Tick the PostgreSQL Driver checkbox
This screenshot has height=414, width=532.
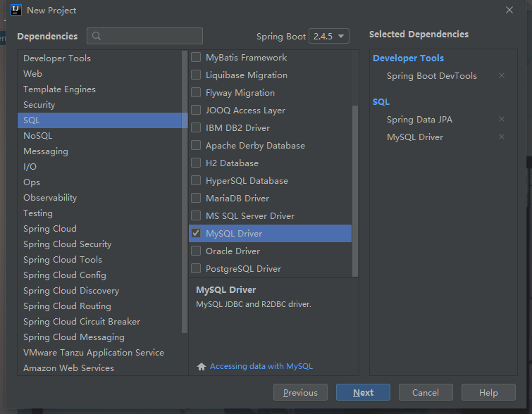point(196,269)
